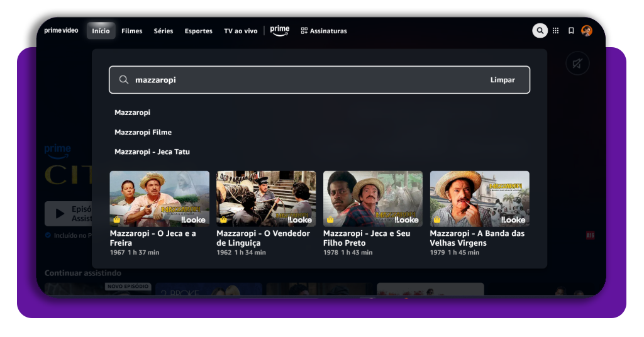Open A Banda das Velhas Virgens thumbnail
Screen dimensions: 644x337
tap(480, 199)
